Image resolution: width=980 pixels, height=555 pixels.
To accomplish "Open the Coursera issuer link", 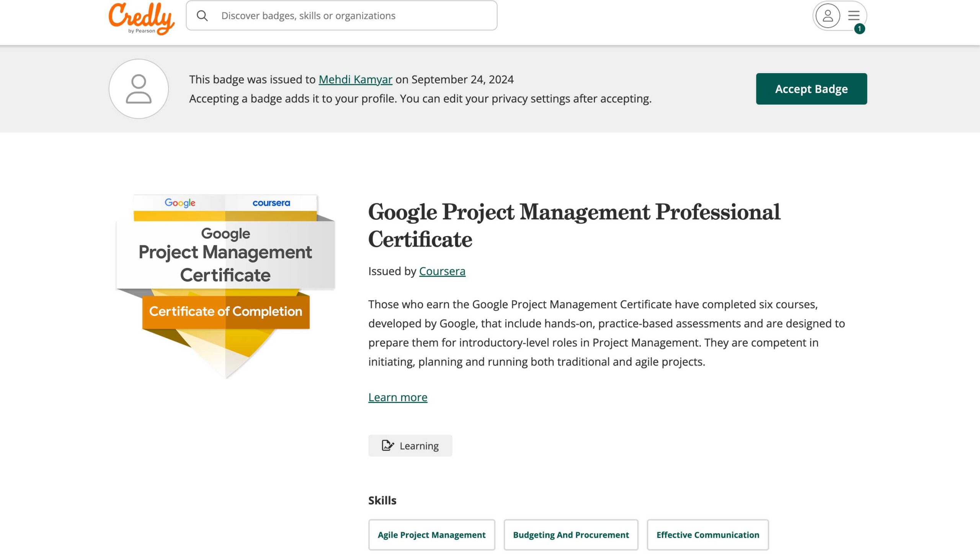I will 442,271.
